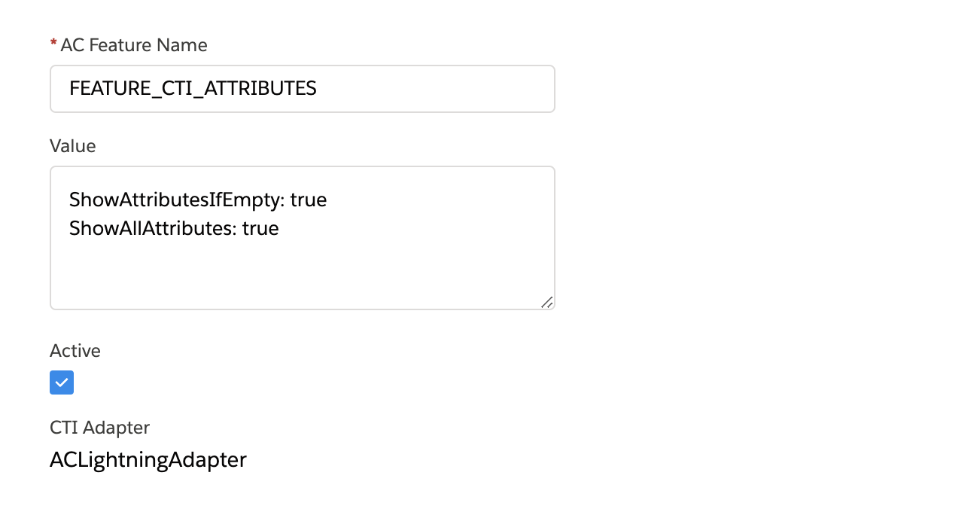Click blank area right of FEATURE_CTI_ATTRIBUTES
This screenshot has width=980, height=515.
pyautogui.click(x=435, y=89)
